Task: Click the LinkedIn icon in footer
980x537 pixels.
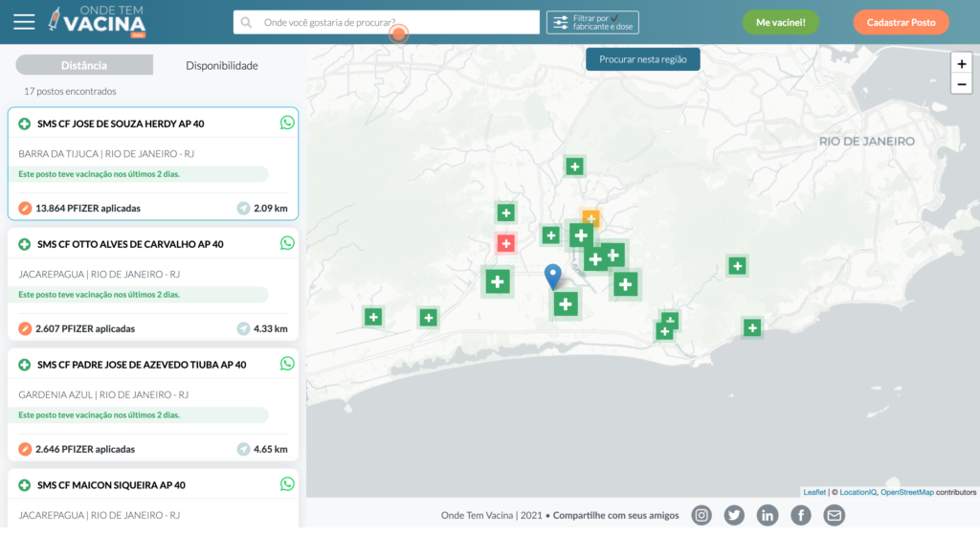Action: coord(768,515)
